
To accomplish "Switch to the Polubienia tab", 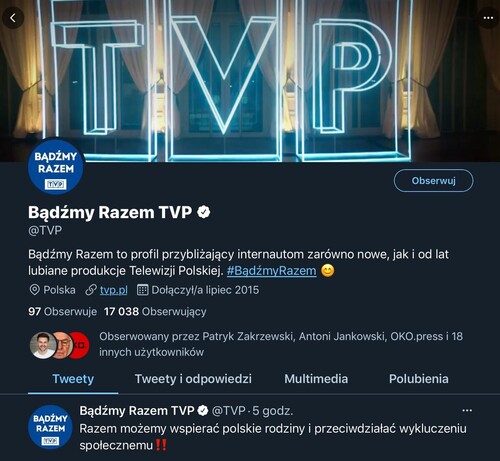I will 419,379.
